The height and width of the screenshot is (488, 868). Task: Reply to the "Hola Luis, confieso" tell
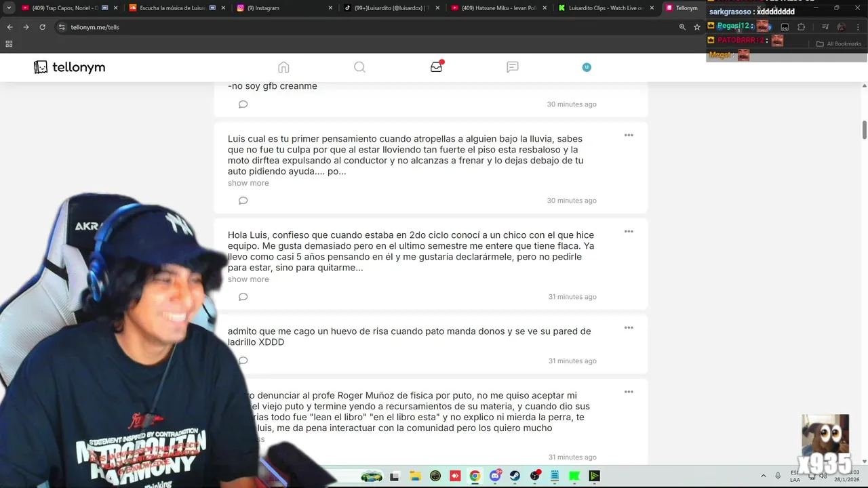tap(243, 297)
